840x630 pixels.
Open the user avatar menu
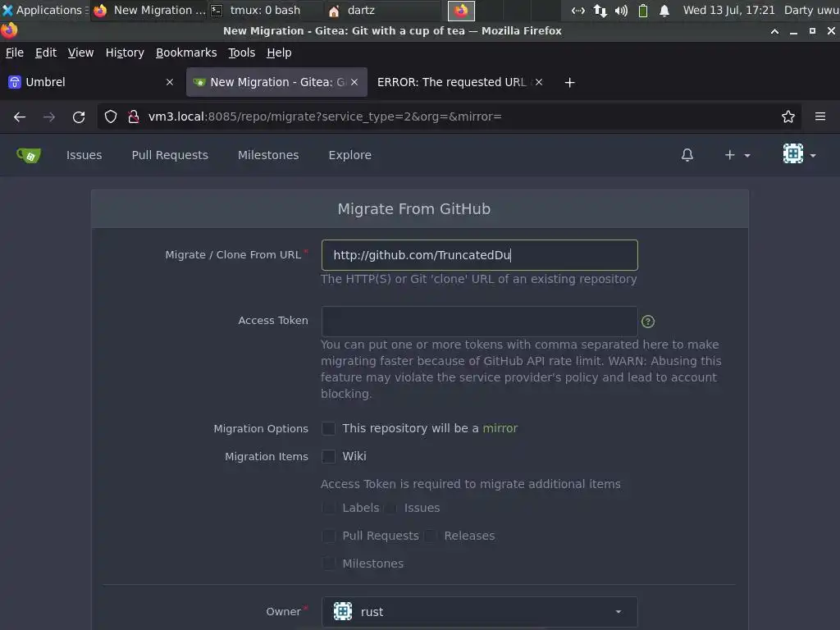(799, 154)
